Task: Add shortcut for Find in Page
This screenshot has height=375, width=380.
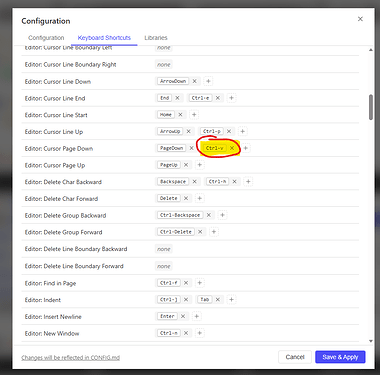Action: pyautogui.click(x=200, y=283)
